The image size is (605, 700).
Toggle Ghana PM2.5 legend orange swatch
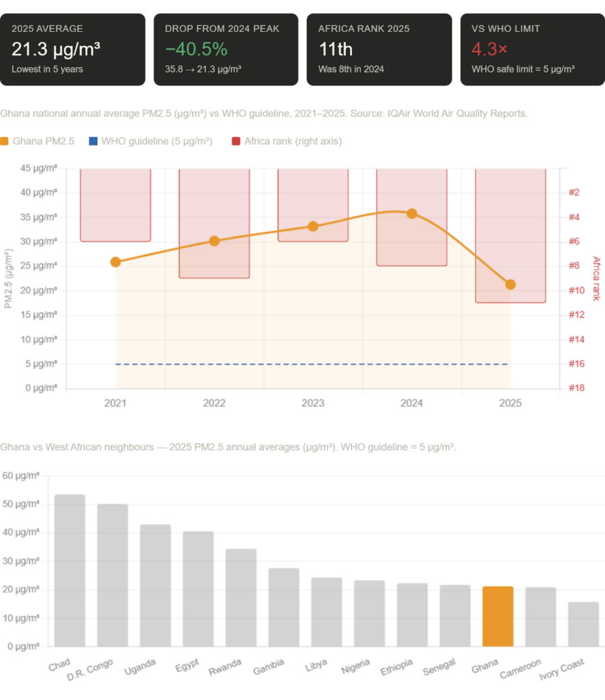tap(5, 142)
